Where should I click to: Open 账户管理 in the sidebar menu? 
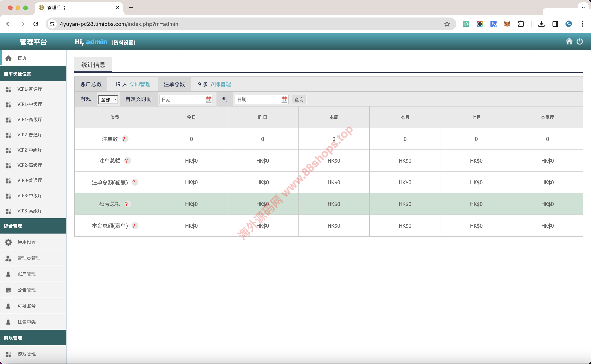coord(26,274)
